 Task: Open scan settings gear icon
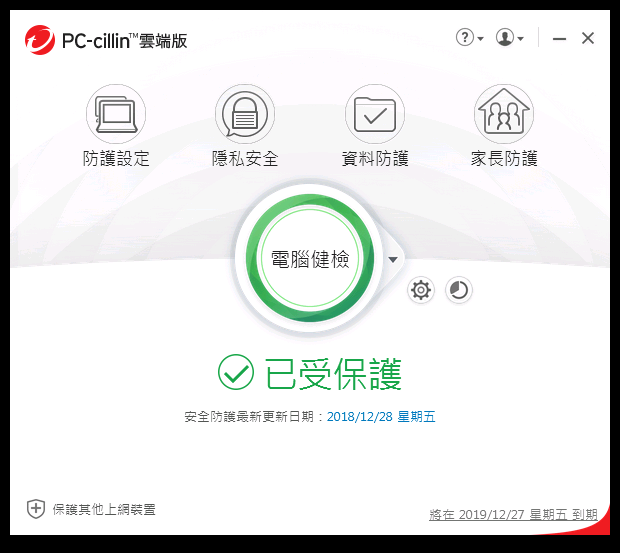click(x=421, y=291)
